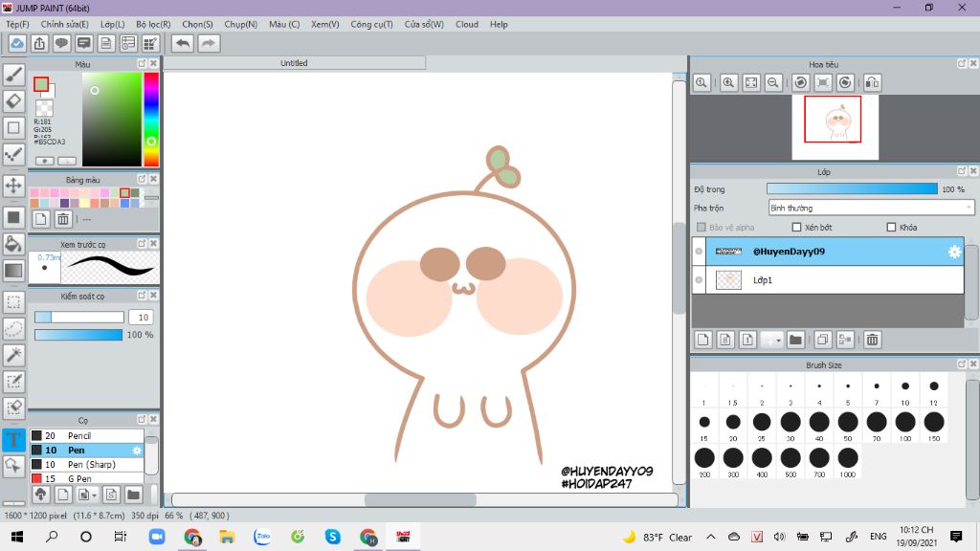Screen dimensions: 980x551
Task: Toggle visibility of @HuyenDayy09 layer
Action: pos(699,252)
